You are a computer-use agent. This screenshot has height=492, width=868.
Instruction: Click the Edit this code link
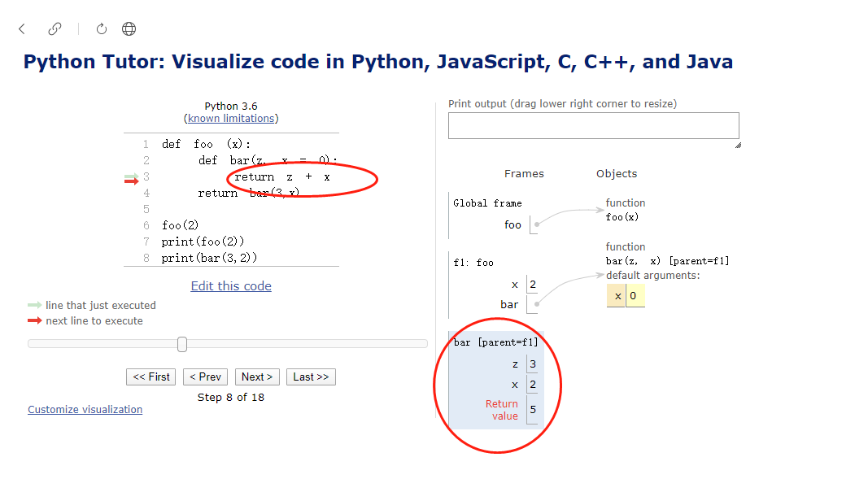coord(231,286)
